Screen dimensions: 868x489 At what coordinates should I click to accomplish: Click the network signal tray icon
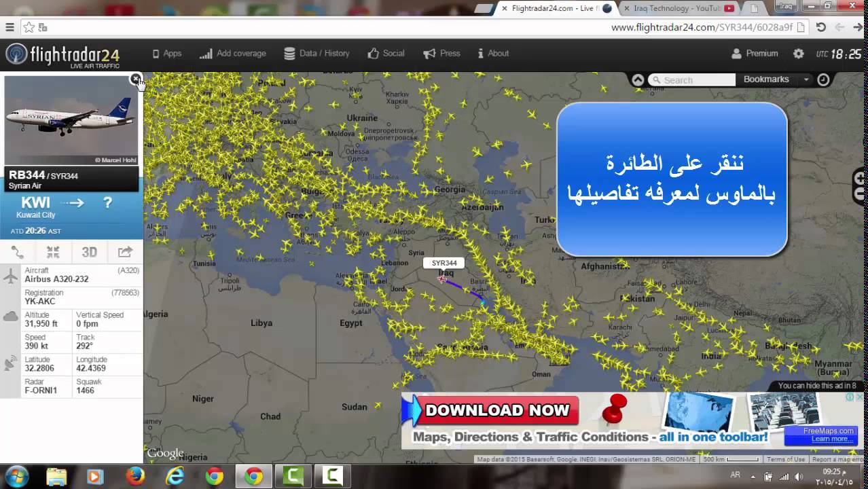point(784,476)
